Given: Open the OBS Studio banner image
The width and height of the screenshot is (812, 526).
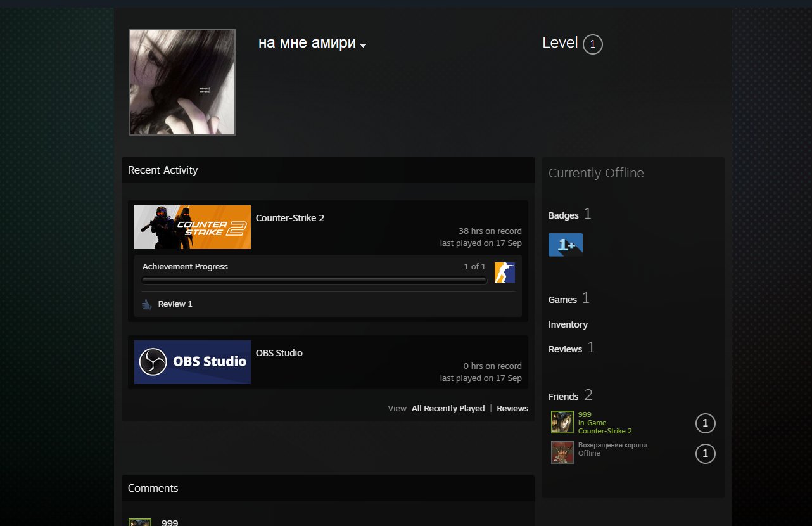Looking at the screenshot, I should pyautogui.click(x=193, y=362).
